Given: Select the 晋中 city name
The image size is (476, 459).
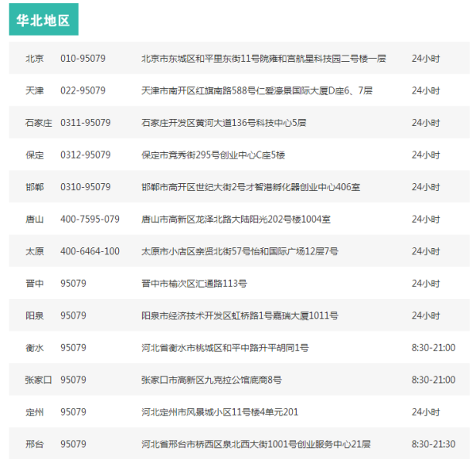Looking at the screenshot, I should (34, 283).
